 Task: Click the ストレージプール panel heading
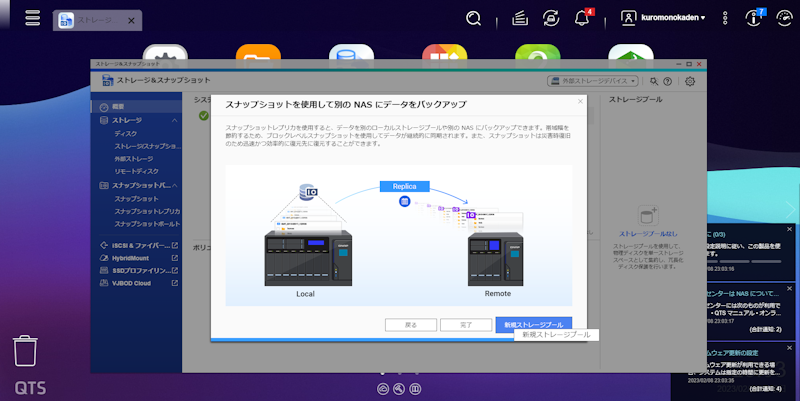pyautogui.click(x=635, y=99)
